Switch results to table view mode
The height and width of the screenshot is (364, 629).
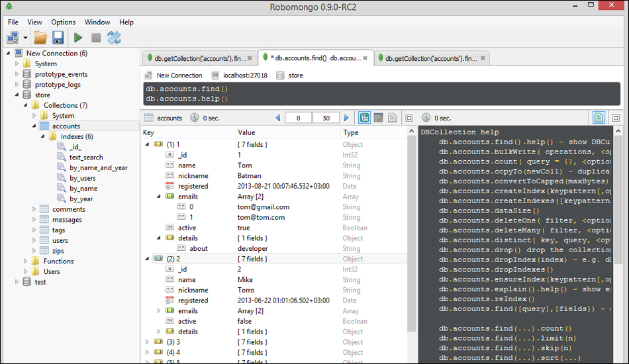378,118
